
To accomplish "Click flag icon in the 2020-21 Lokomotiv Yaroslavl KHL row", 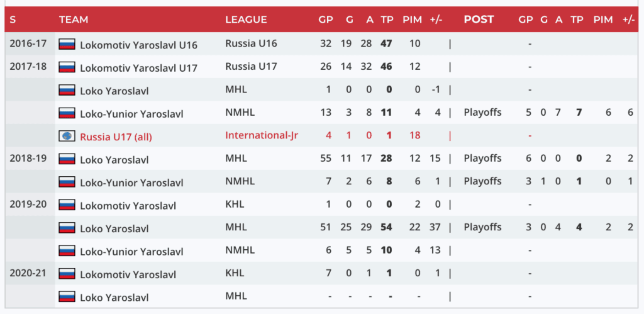I will (67, 274).
